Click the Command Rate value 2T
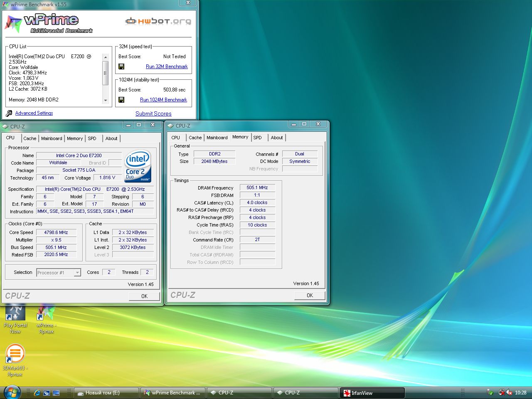This screenshot has width=532, height=399. (257, 240)
